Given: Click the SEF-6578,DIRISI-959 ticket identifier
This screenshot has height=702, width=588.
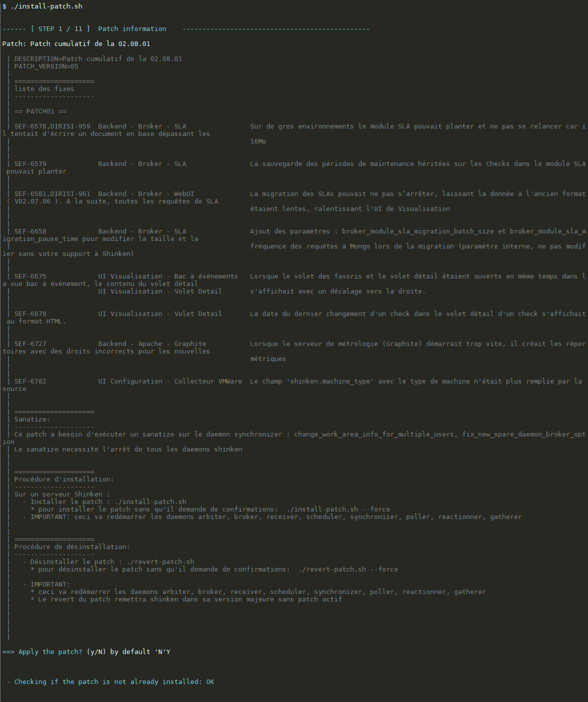Looking at the screenshot, I should [x=52, y=126].
